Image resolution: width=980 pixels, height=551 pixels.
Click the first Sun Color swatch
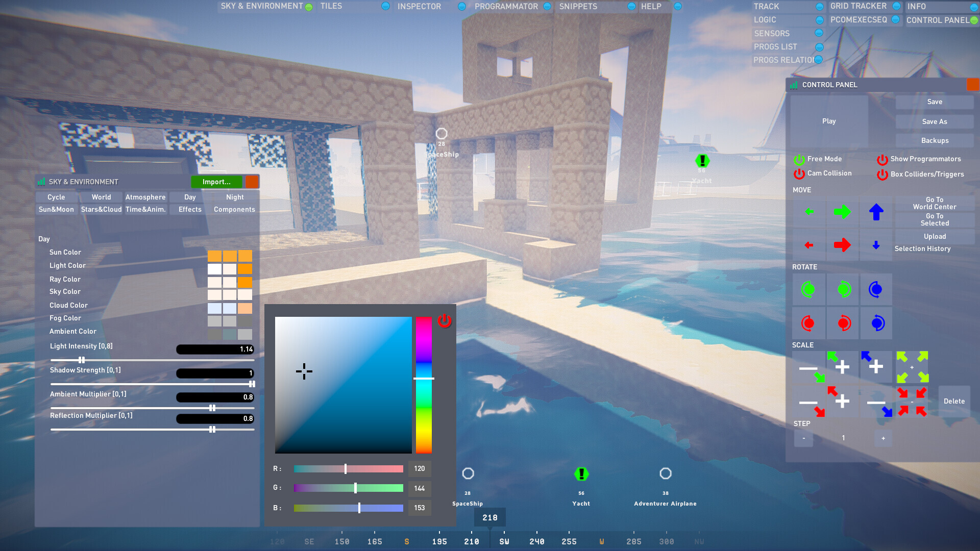click(x=215, y=256)
